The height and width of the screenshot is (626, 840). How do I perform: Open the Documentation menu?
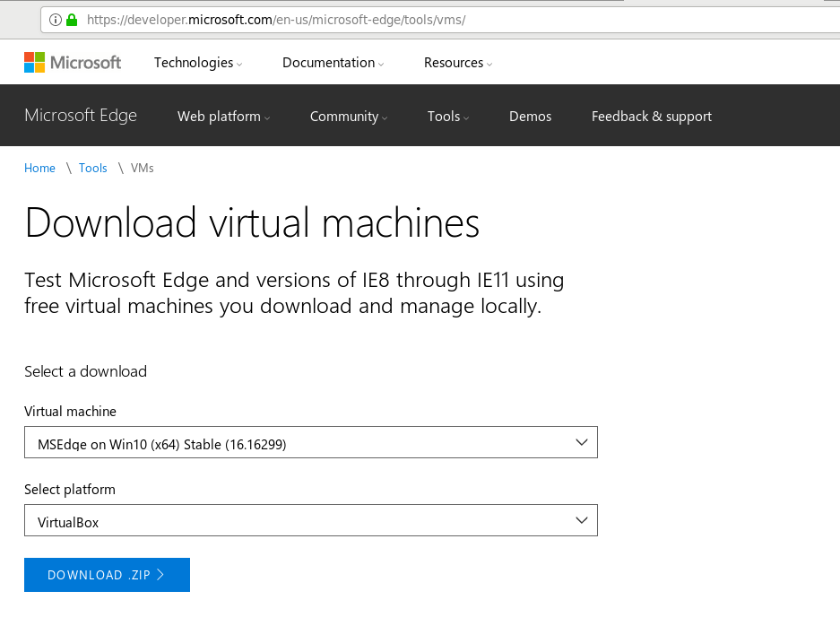coord(333,63)
